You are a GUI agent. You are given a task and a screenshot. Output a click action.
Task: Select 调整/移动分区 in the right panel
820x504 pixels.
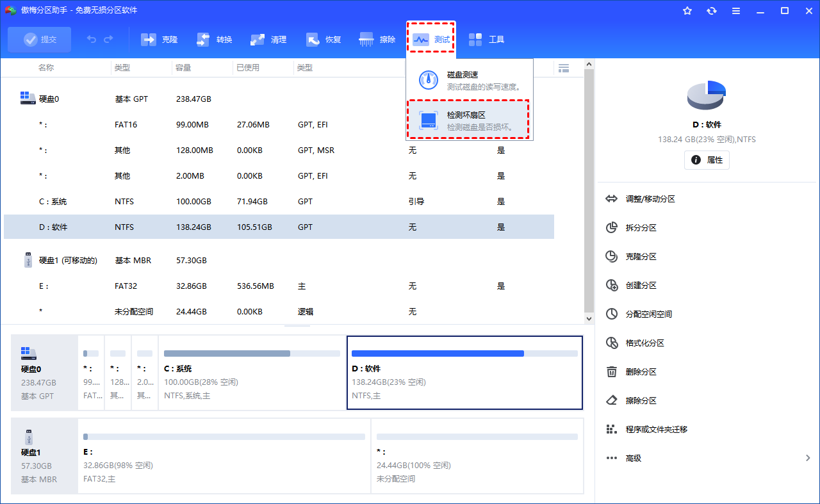pyautogui.click(x=650, y=199)
